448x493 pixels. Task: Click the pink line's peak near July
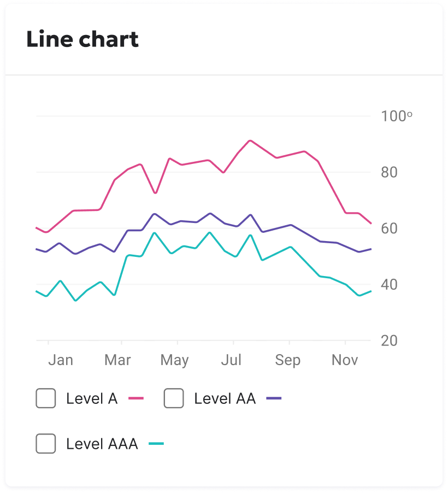pos(250,141)
